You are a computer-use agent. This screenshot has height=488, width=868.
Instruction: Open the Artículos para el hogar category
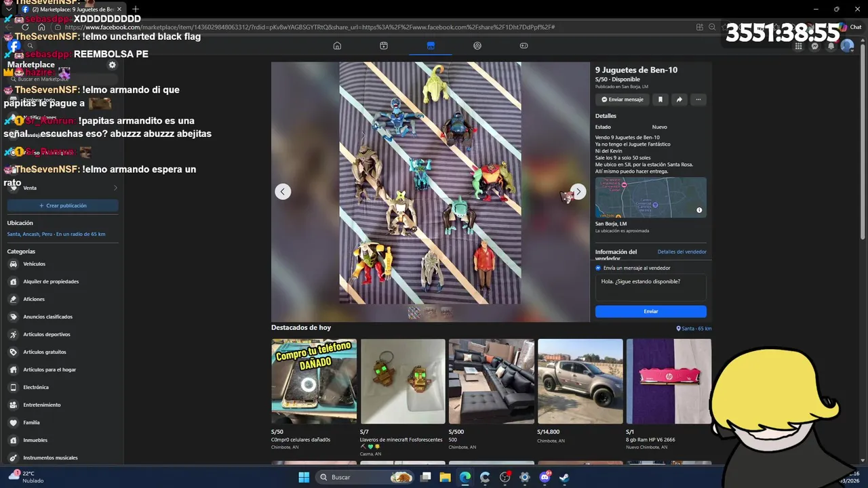[x=62, y=369]
